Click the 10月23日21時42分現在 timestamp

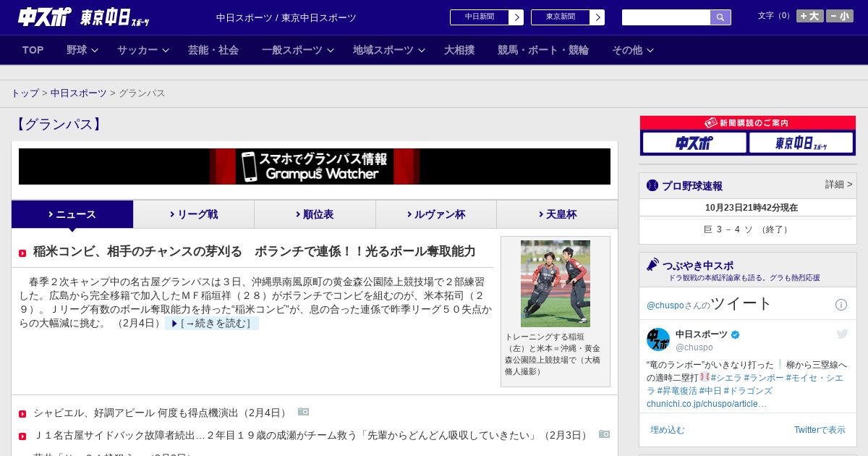point(752,208)
